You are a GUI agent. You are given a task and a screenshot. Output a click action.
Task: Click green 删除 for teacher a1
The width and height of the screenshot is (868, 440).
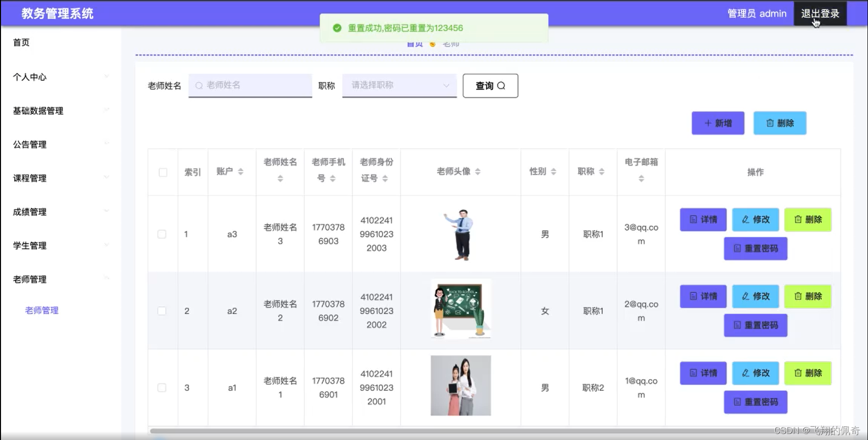[x=808, y=373]
